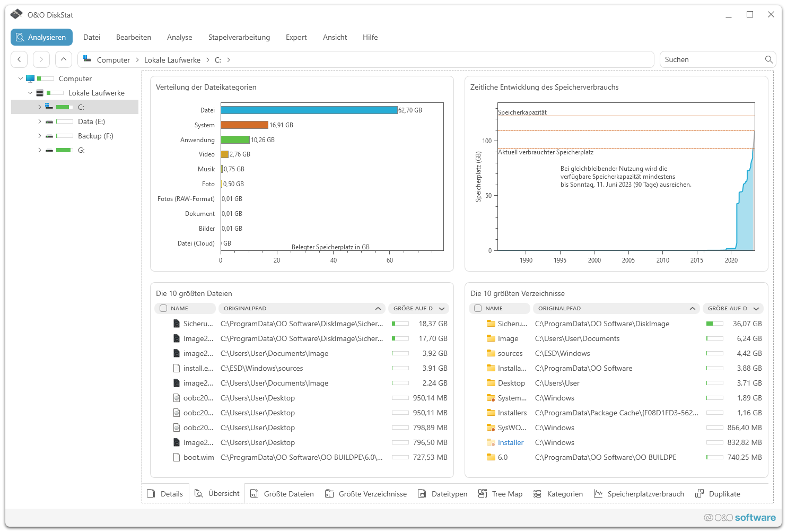Click the blue Datei category bar

pyautogui.click(x=309, y=110)
